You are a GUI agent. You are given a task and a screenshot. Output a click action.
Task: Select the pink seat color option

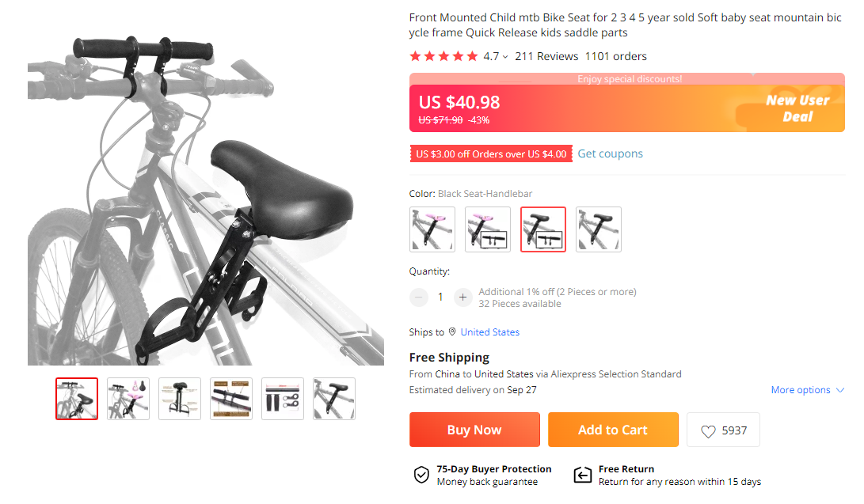coord(432,229)
